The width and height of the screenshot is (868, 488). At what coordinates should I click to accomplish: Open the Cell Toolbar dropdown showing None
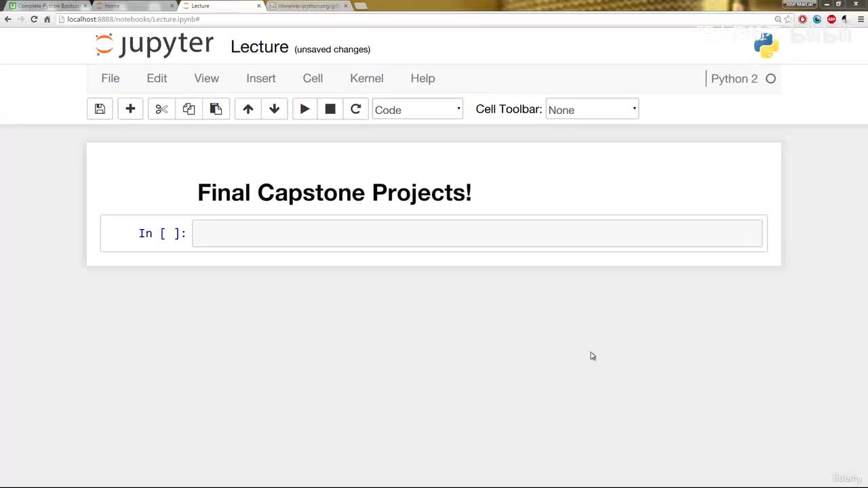pyautogui.click(x=592, y=109)
